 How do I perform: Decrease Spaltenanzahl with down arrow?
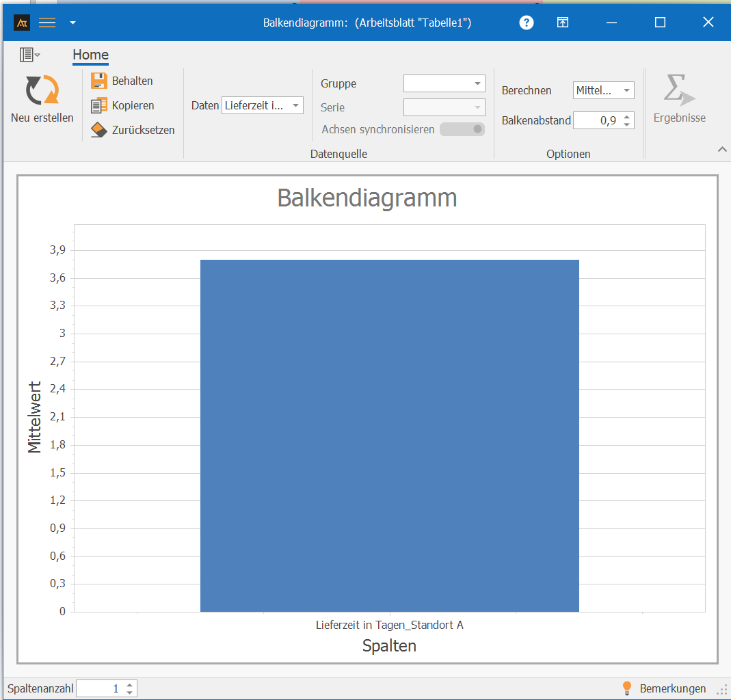tap(129, 692)
